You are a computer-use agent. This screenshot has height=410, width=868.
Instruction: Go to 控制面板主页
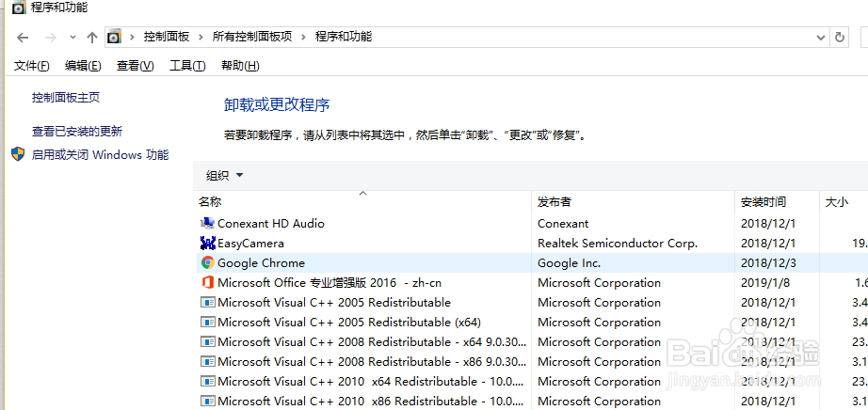(x=66, y=98)
